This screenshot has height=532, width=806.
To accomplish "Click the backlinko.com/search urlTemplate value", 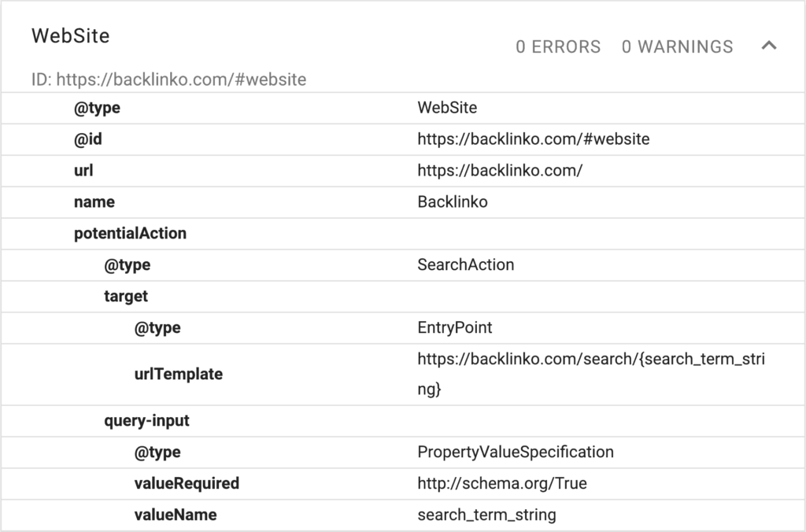I will click(x=590, y=360).
